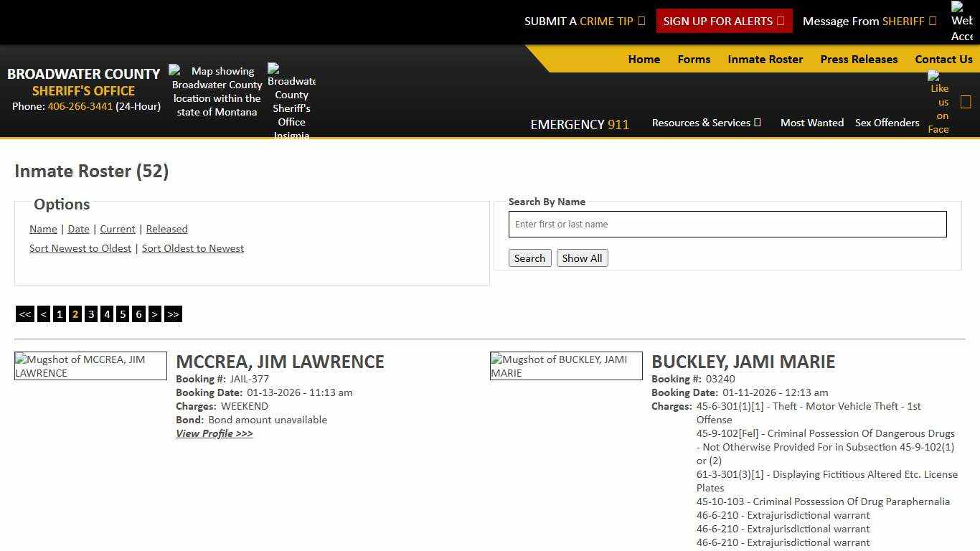The image size is (980, 551).
Task: Go to page 4 of the roster
Action: click(107, 314)
